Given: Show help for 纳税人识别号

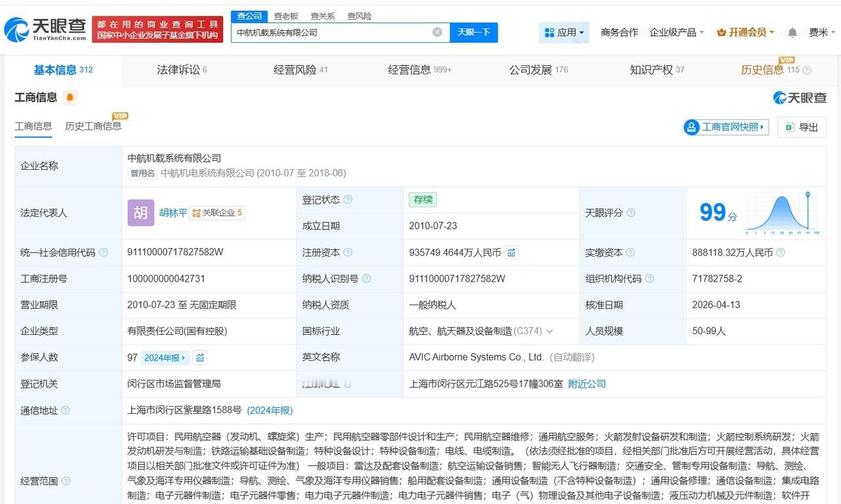Looking at the screenshot, I should coord(367,279).
